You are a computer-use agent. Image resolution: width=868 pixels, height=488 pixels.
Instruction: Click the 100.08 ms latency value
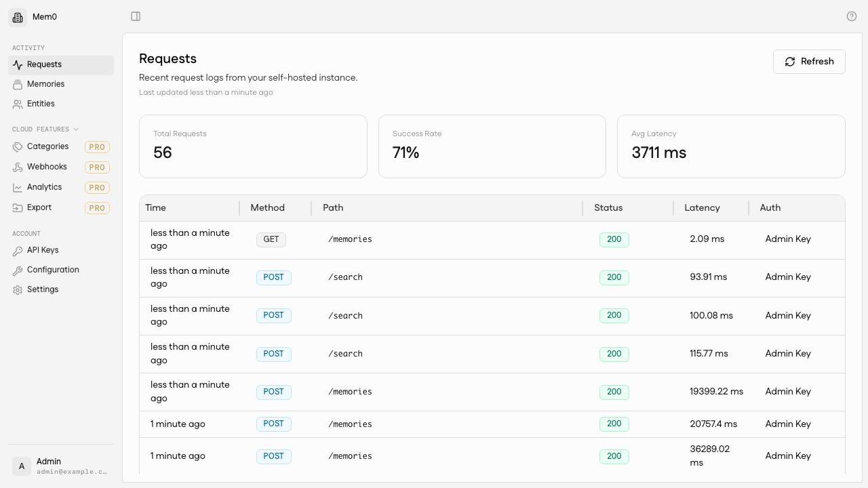[x=711, y=316]
